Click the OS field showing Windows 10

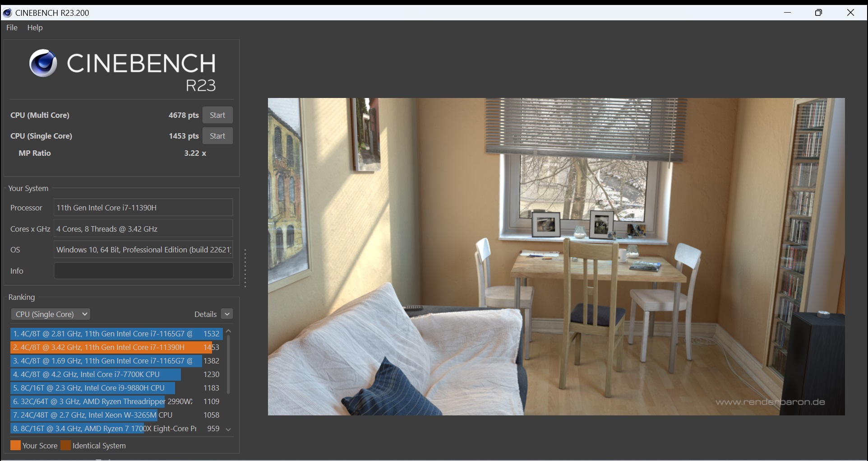(x=143, y=250)
